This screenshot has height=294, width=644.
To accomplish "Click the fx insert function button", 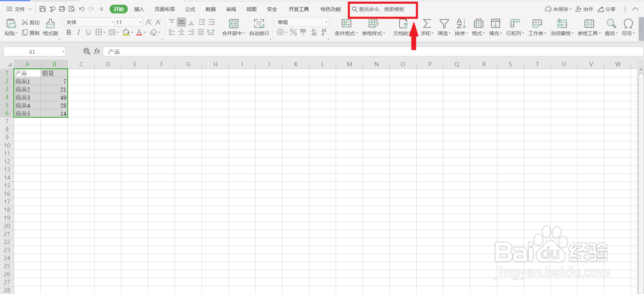I will coord(97,51).
